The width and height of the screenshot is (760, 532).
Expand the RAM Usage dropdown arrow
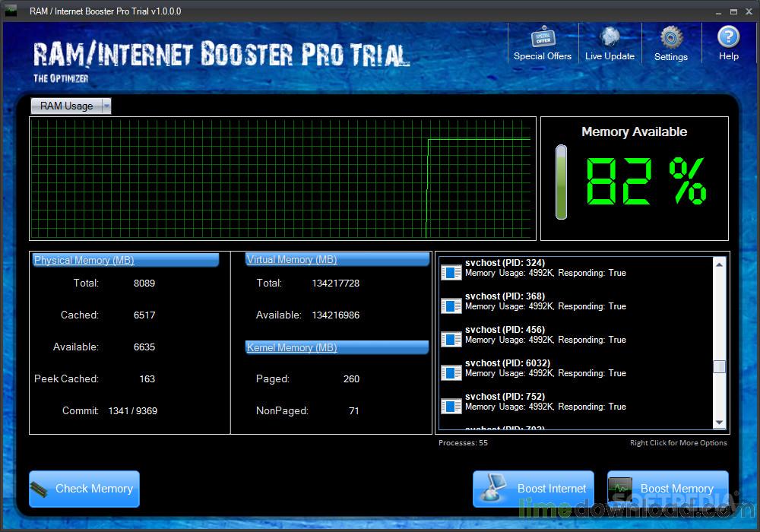pos(106,106)
